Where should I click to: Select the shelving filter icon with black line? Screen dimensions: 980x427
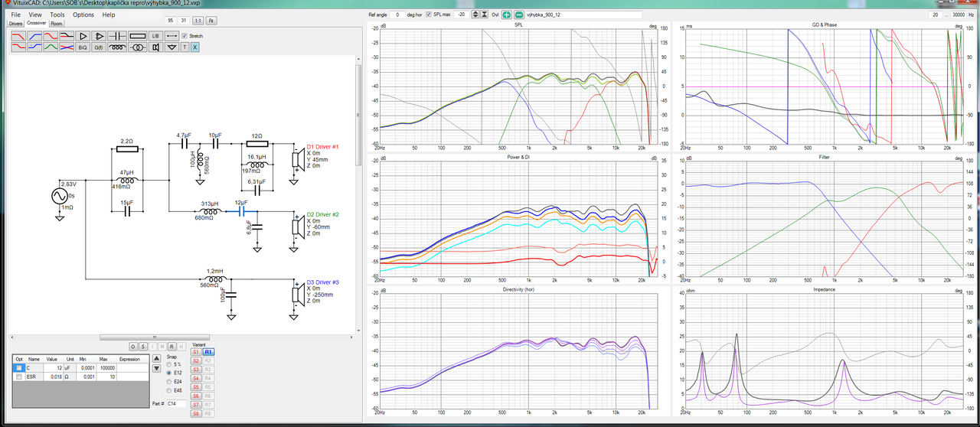click(67, 36)
